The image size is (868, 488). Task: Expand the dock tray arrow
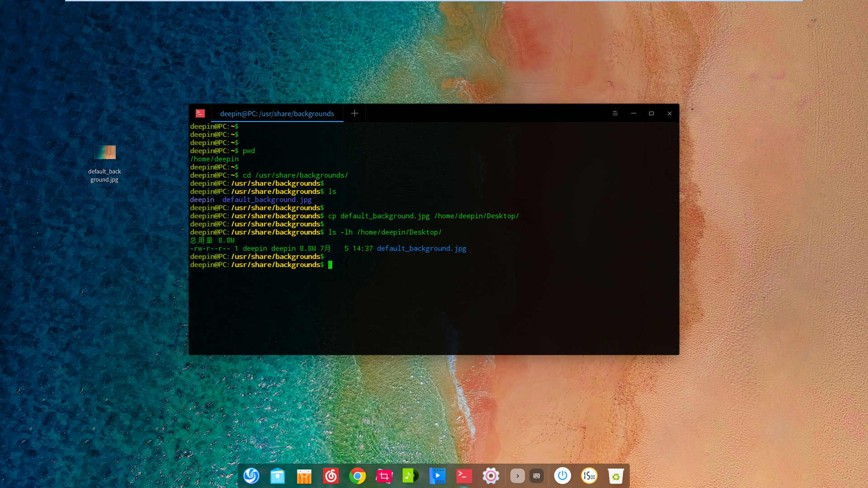point(518,476)
